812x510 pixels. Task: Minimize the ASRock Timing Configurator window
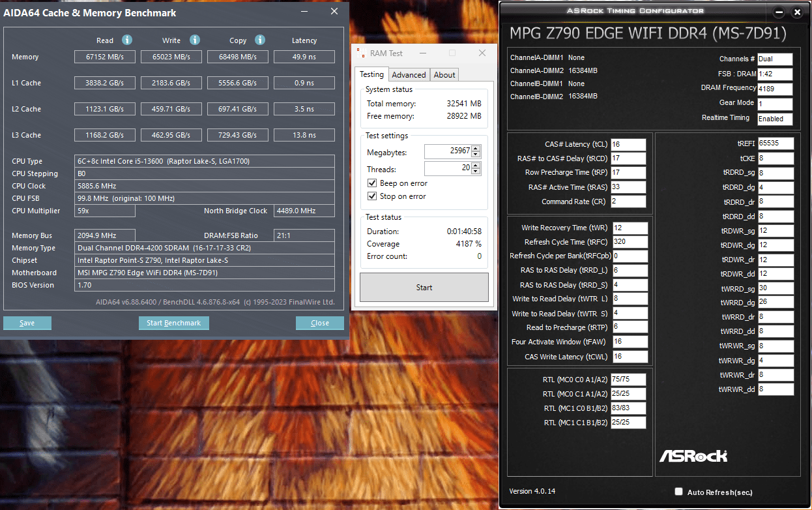[779, 12]
